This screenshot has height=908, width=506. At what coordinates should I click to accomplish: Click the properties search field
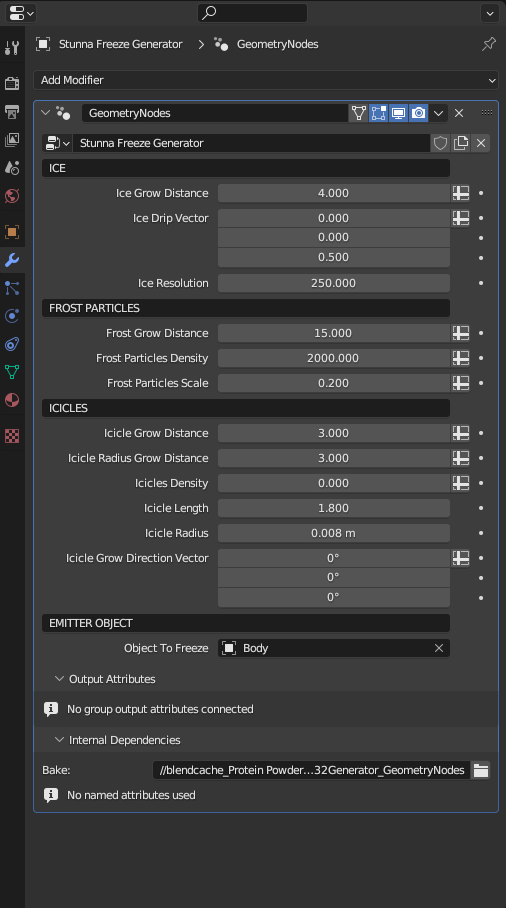coord(252,13)
